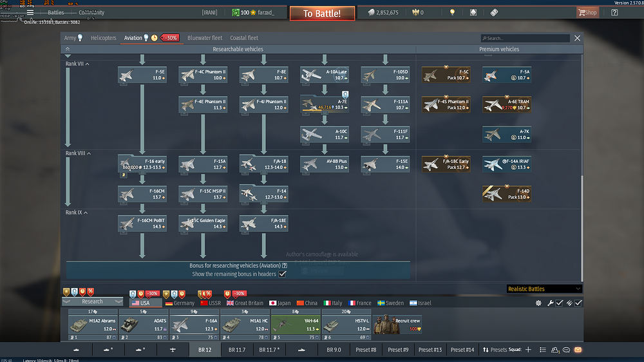Select the M1A2 Abrams crew slot
Image resolution: width=644 pixels, height=362 pixels.
click(93, 325)
